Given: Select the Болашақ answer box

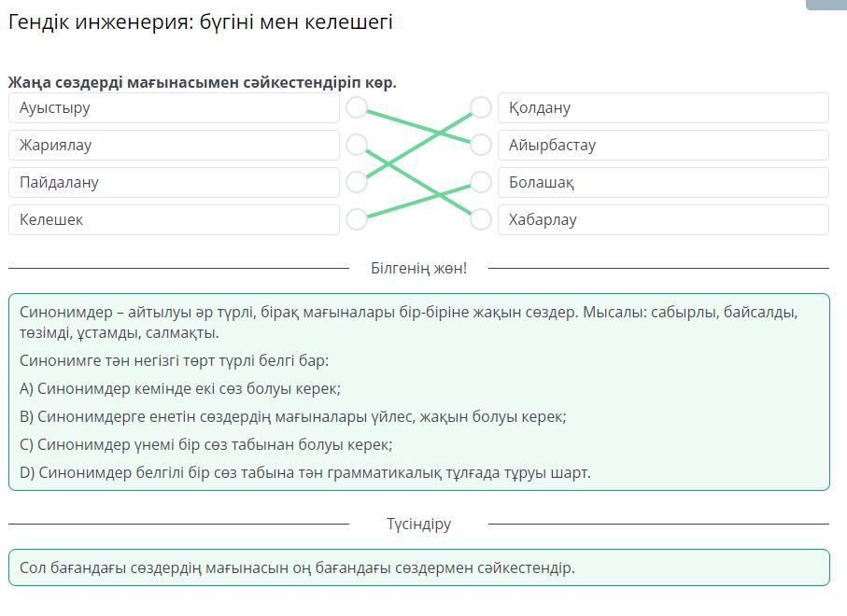Looking at the screenshot, I should coord(663,182).
